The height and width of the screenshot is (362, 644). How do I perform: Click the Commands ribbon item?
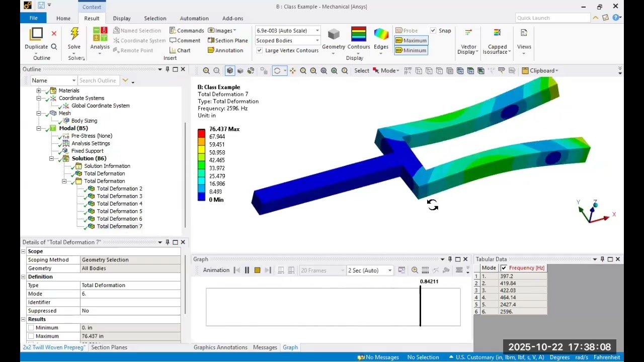click(x=187, y=31)
